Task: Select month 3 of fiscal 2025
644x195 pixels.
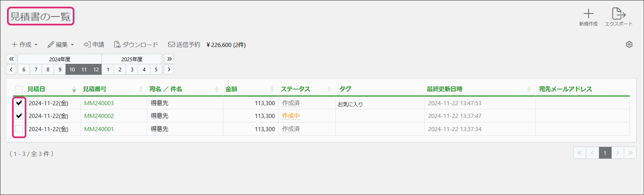Action: point(132,70)
